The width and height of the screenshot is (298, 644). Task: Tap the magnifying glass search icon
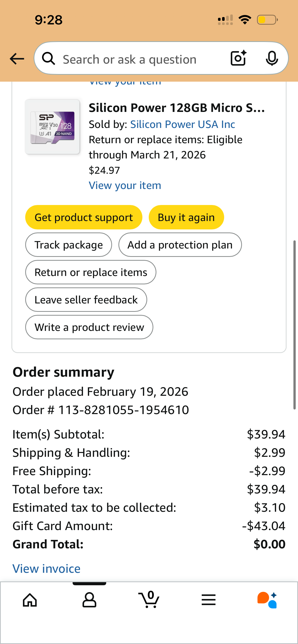click(x=48, y=59)
